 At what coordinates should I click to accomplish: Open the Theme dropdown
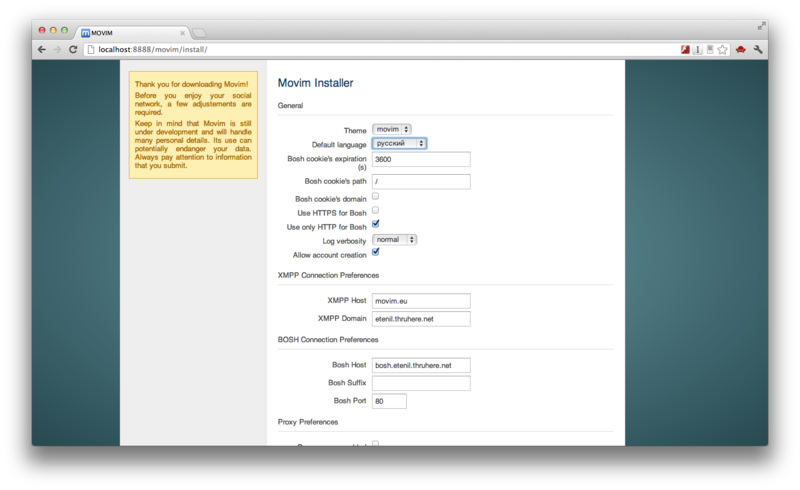pyautogui.click(x=391, y=130)
